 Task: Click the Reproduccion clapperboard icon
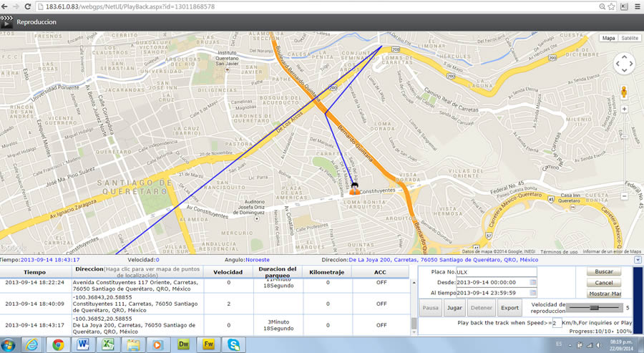pyautogui.click(x=6, y=21)
